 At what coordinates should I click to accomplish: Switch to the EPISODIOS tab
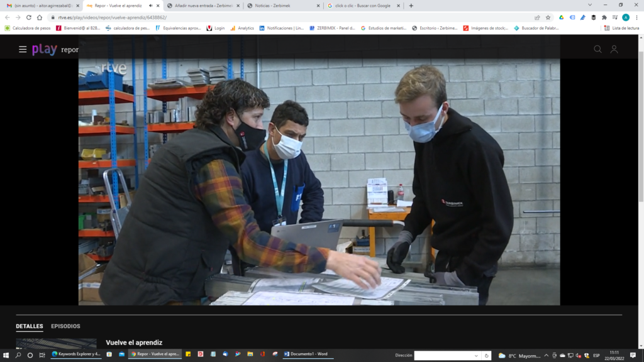tap(65, 326)
